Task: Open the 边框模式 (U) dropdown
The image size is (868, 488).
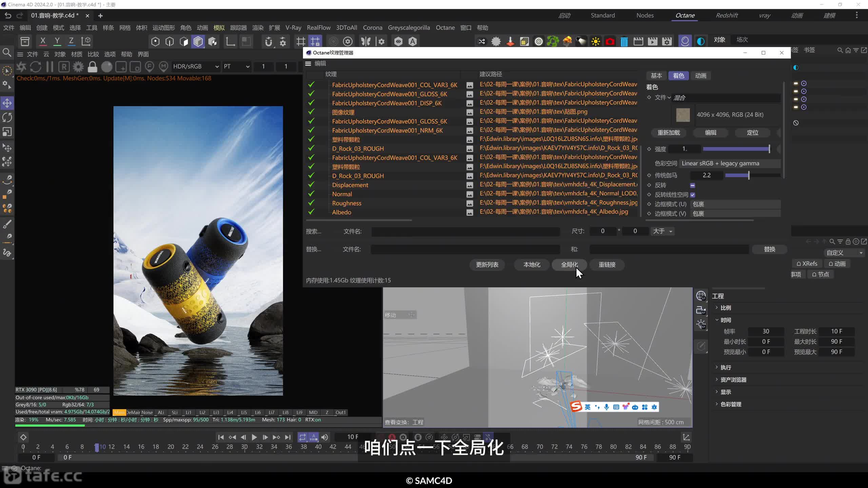Action: (735, 204)
